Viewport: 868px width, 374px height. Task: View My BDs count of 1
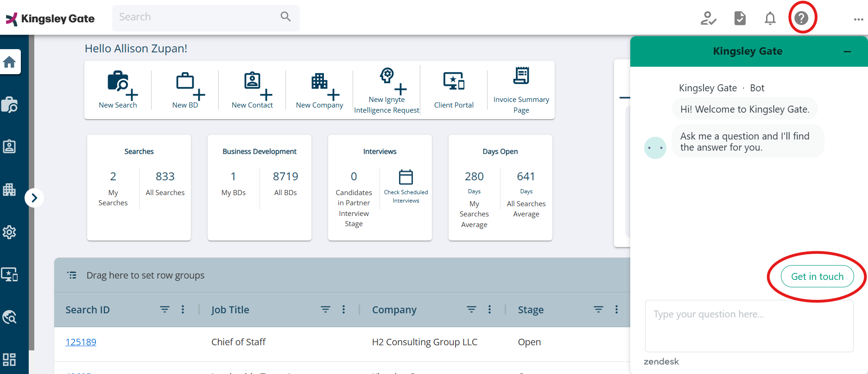click(234, 177)
